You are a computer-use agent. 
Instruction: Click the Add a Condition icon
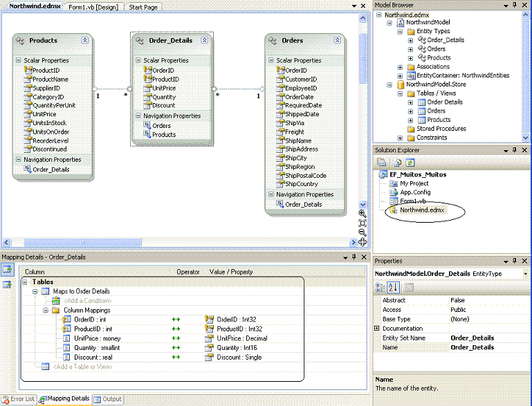pos(55,300)
